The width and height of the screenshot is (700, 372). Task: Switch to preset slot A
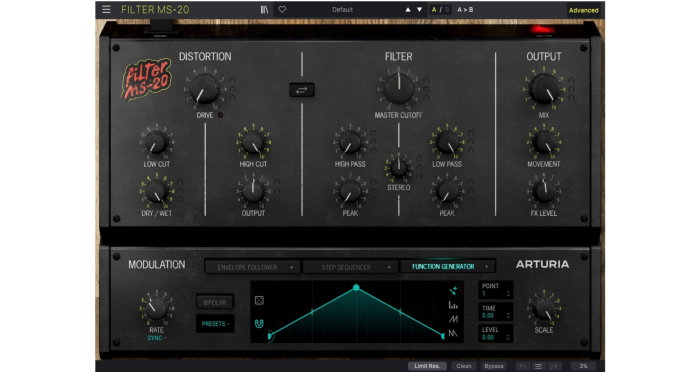click(x=434, y=9)
